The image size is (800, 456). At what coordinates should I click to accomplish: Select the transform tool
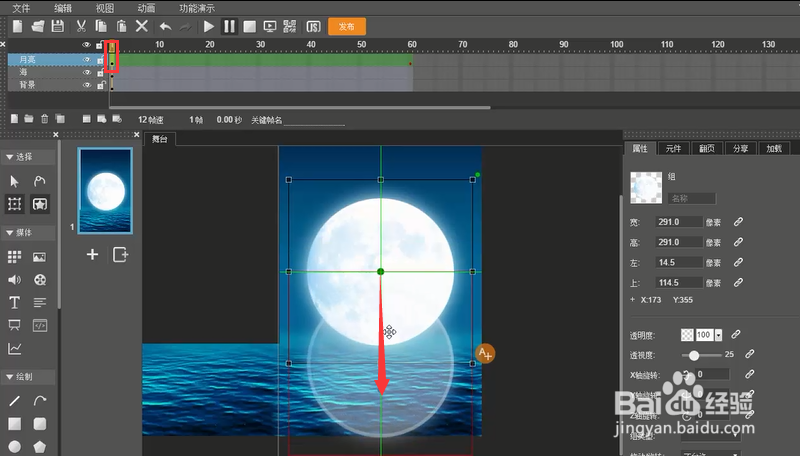(x=14, y=204)
